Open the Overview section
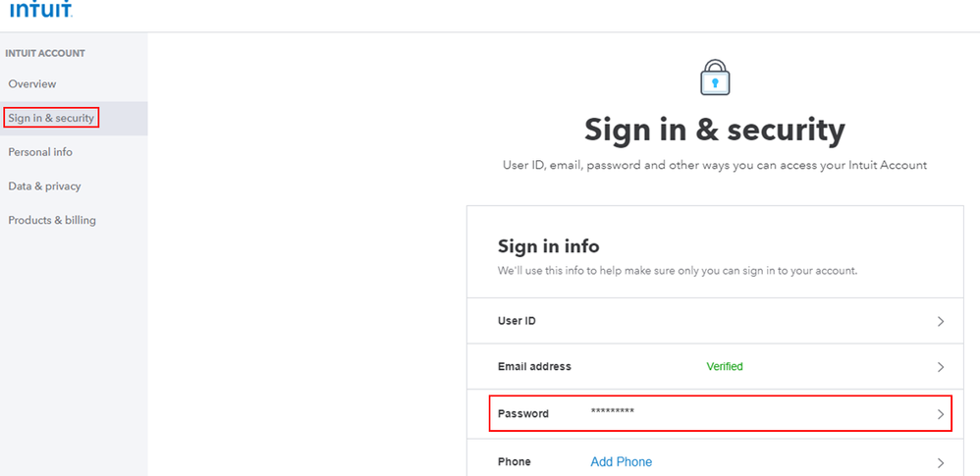Image resolution: width=980 pixels, height=476 pixels. coord(32,84)
